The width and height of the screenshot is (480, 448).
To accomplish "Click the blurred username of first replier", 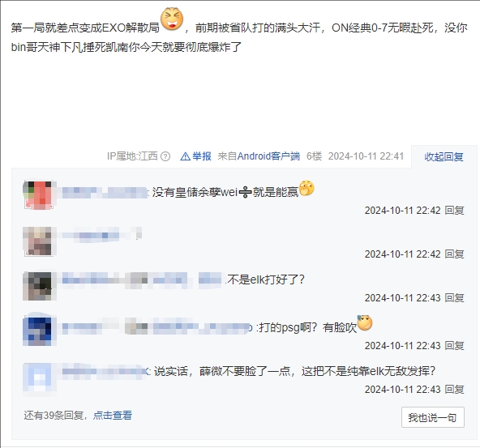I will pyautogui.click(x=105, y=192).
